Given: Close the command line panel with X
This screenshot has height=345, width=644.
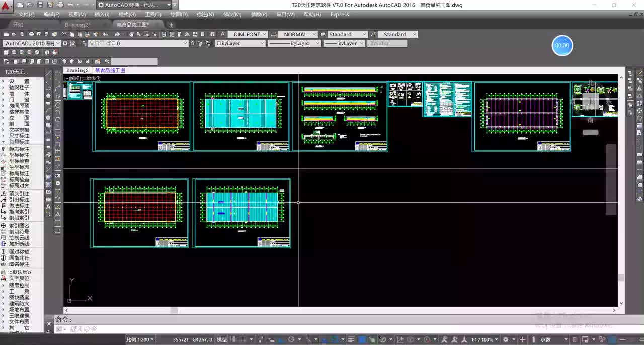Looking at the screenshot, I should click(x=49, y=324).
